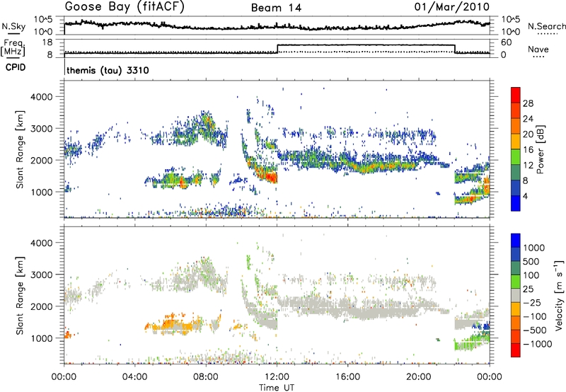Click the "1000" tick of the velocity panel

(43, 338)
